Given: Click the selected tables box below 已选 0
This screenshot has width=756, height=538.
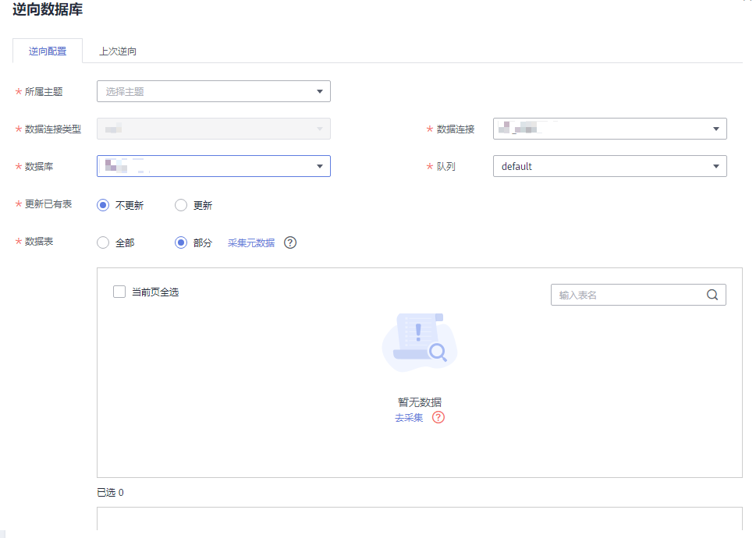Looking at the screenshot, I should tap(419, 520).
